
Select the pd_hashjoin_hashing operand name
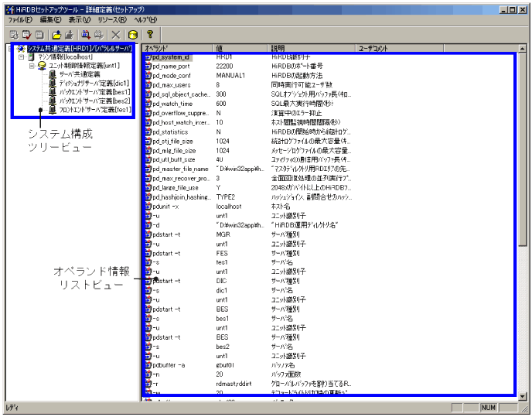pyautogui.click(x=181, y=197)
